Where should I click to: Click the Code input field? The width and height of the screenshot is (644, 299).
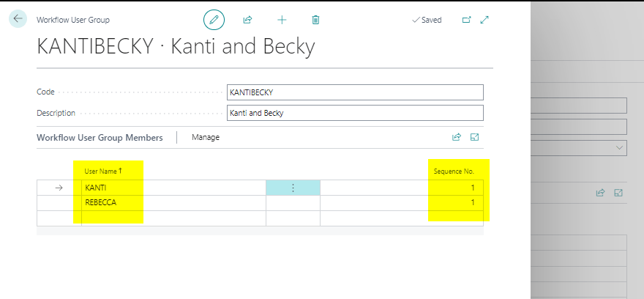coord(355,92)
